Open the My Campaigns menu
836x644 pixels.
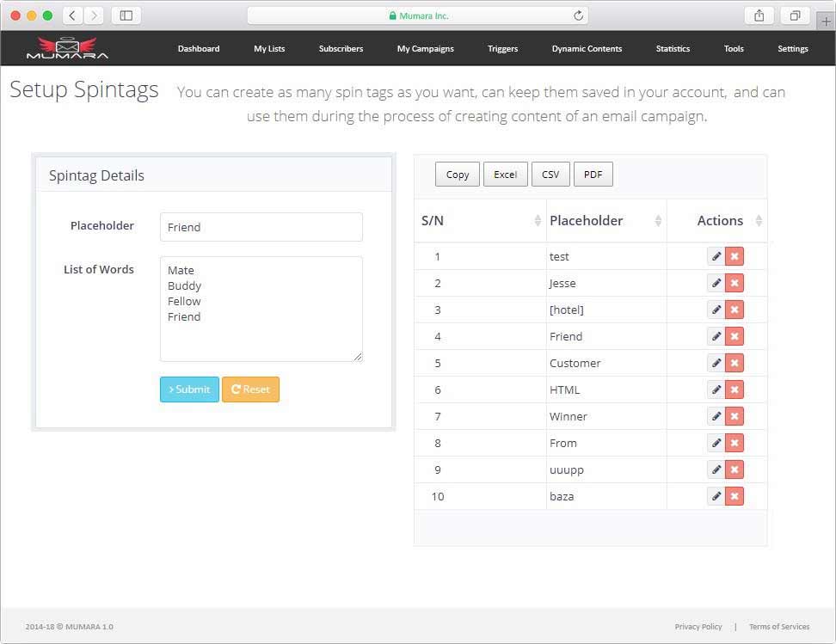click(425, 49)
